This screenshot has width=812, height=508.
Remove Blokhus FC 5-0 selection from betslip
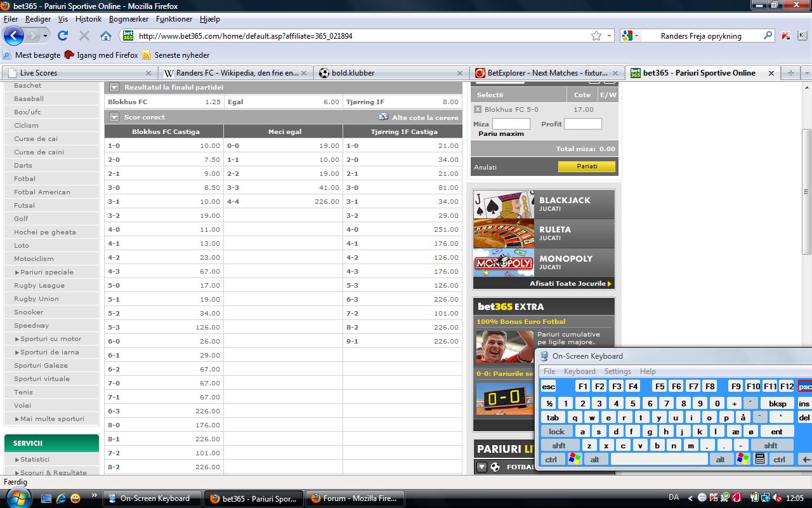[478, 110]
